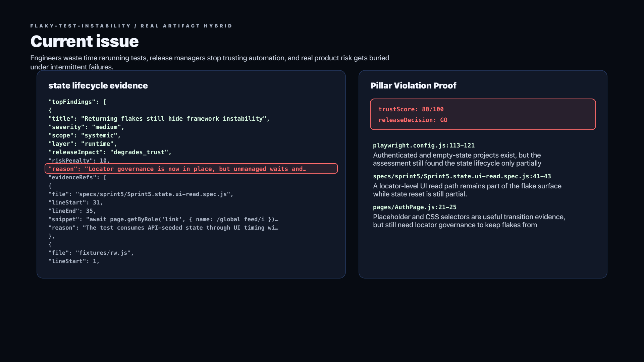Viewport: 644px width, 362px height.
Task: Click the "evidenceRefs" array line
Action: click(77, 177)
